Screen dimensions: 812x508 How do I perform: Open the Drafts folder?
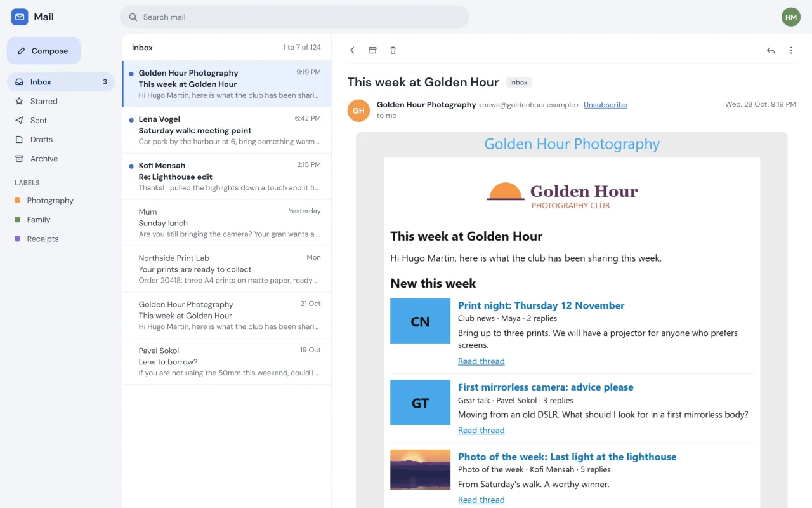61,140
